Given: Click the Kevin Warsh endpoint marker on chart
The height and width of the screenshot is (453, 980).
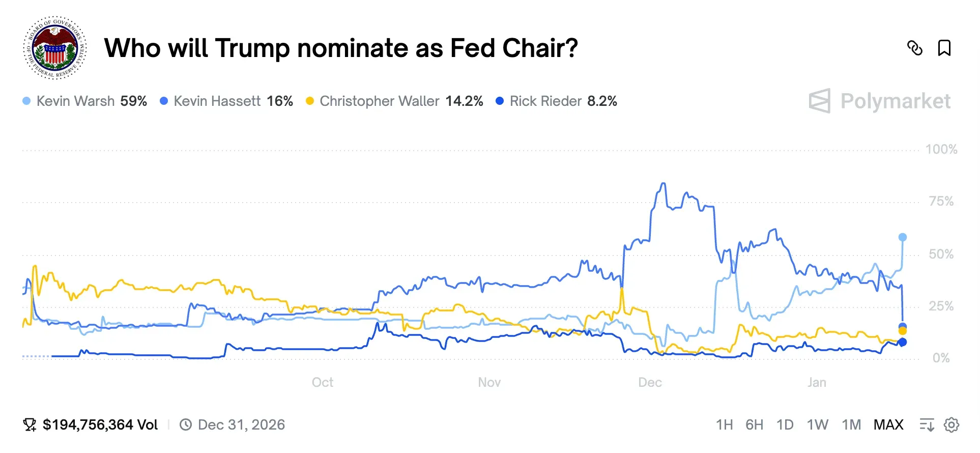Looking at the screenshot, I should tap(902, 237).
